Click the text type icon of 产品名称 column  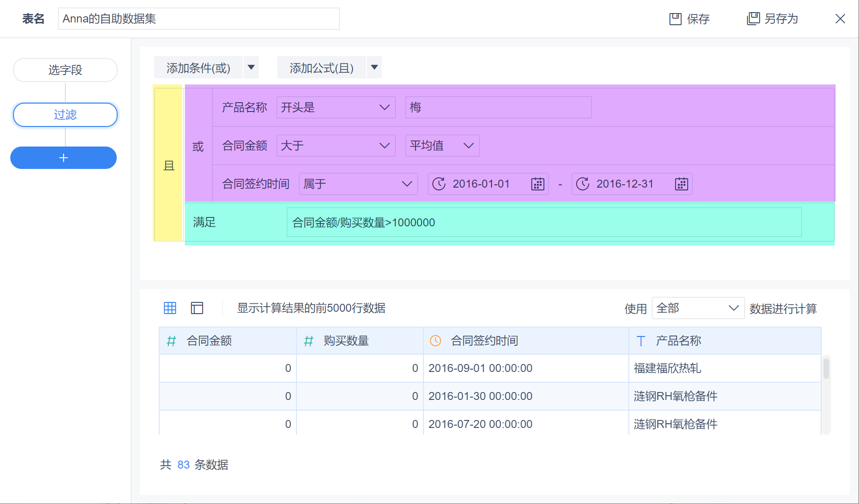(641, 341)
